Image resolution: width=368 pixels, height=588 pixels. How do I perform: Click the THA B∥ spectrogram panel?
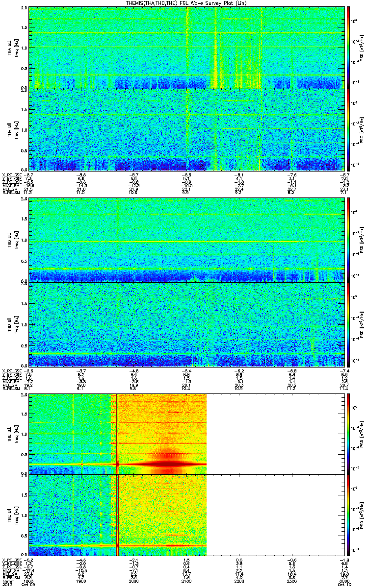(185, 129)
